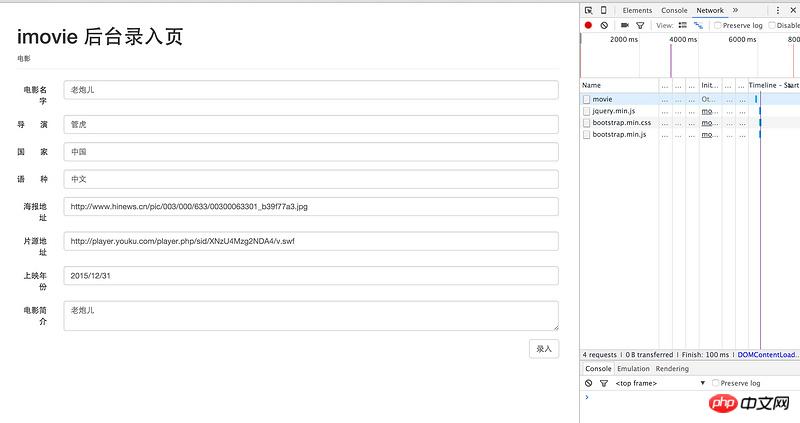Open the network filter funnel icon
Screen dimensions: 800x423
point(640,25)
